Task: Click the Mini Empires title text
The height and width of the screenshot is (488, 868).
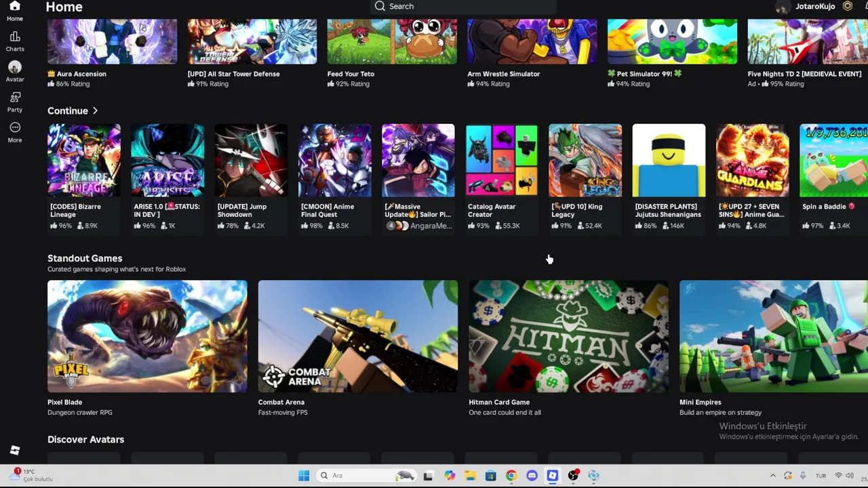Action: pyautogui.click(x=701, y=402)
